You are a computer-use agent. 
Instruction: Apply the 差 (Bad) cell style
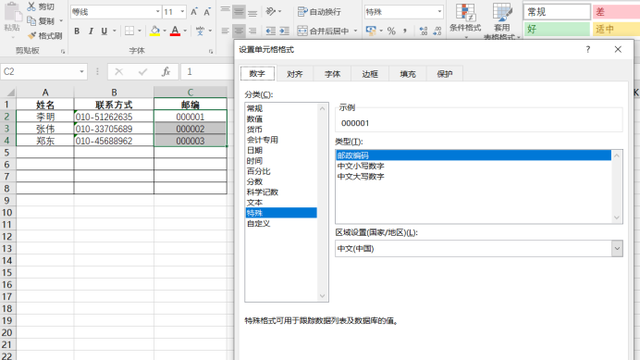tap(616, 12)
